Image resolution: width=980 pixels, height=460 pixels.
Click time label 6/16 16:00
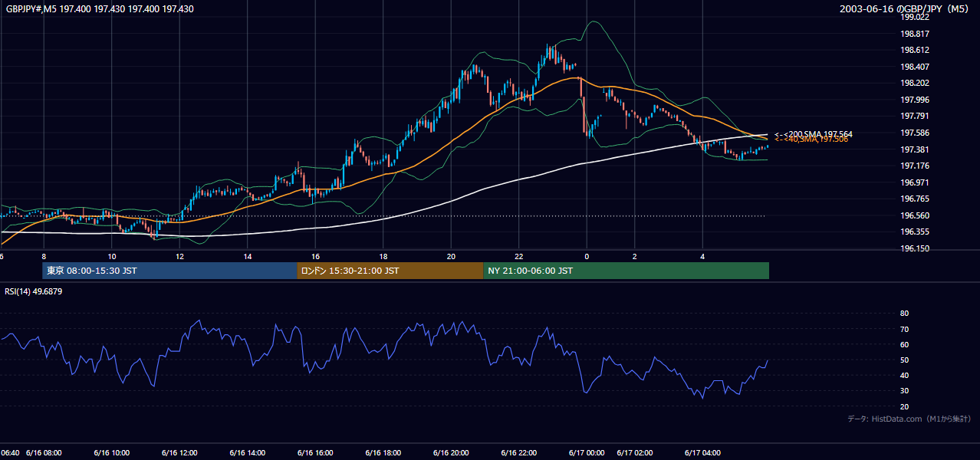(x=315, y=453)
